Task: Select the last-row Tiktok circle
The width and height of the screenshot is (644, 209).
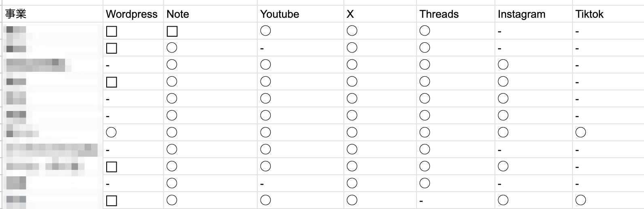Action: [581, 200]
